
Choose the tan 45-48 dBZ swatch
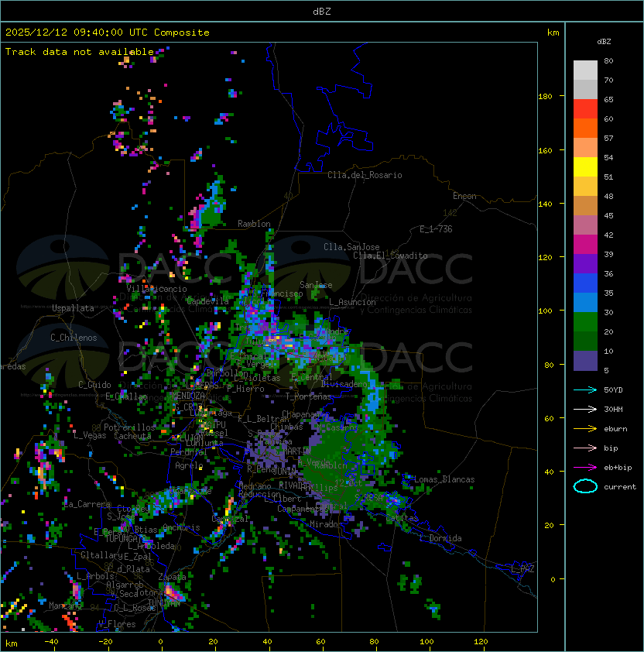click(x=585, y=205)
